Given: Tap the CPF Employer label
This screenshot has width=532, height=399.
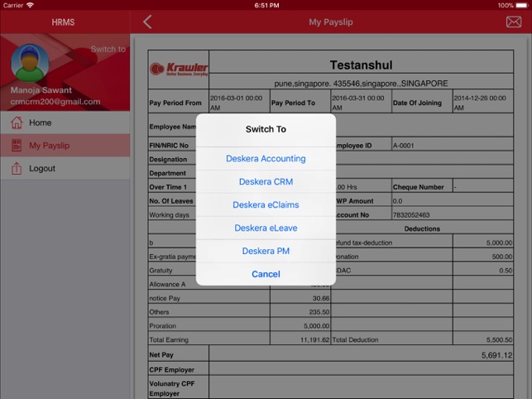Looking at the screenshot, I should (171, 370).
